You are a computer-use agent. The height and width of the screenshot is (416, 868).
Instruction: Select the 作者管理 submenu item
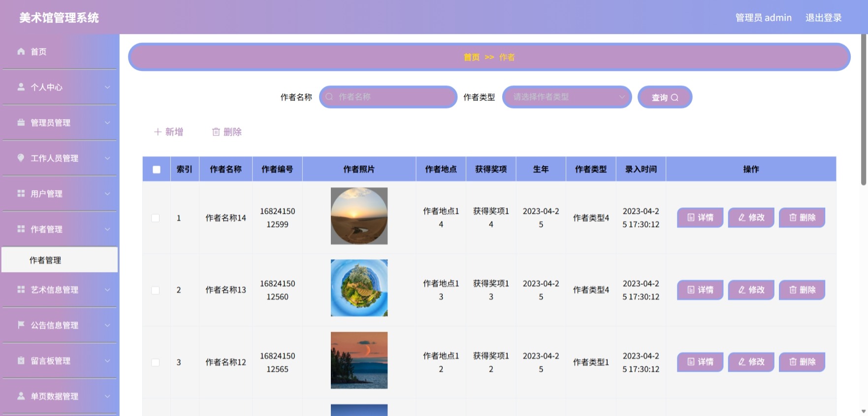(x=60, y=260)
